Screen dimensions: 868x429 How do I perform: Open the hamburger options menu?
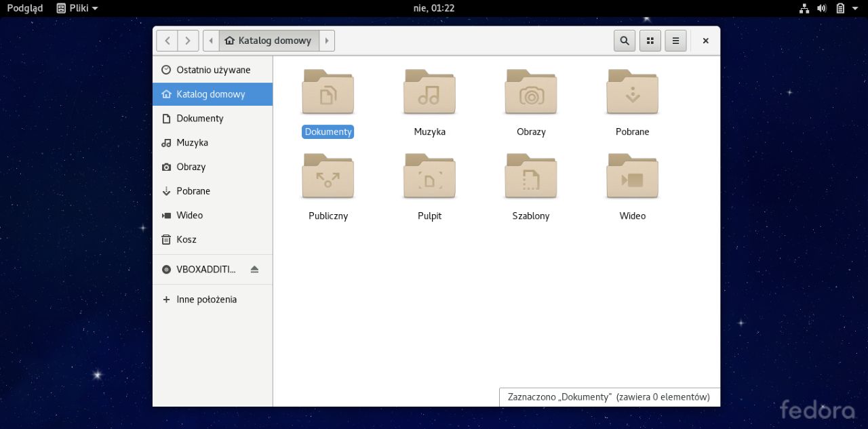(675, 41)
